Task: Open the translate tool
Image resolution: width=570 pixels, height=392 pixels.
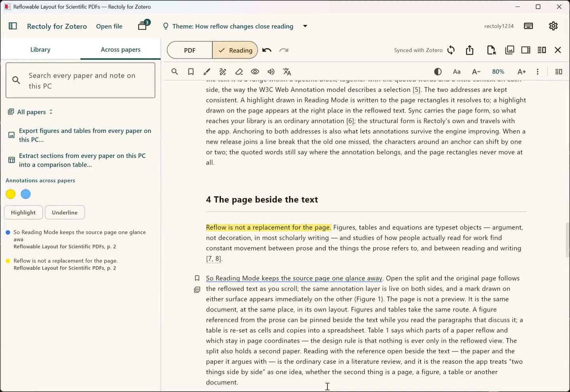Action: (287, 72)
